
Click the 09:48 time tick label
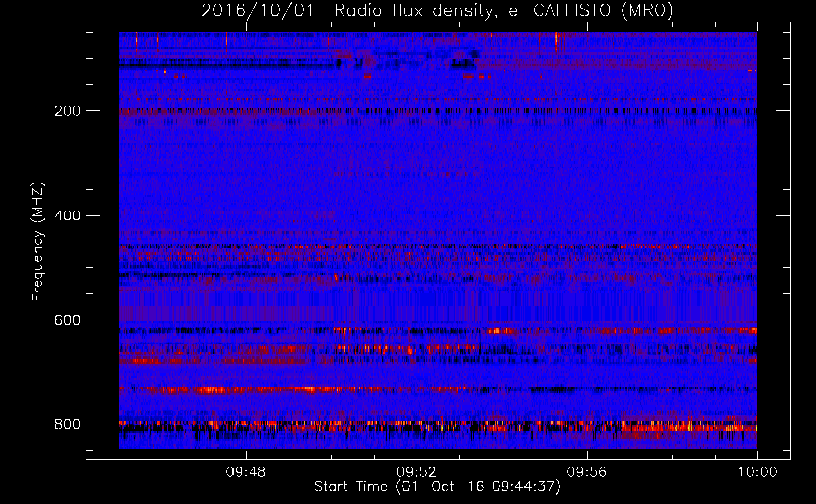point(246,472)
